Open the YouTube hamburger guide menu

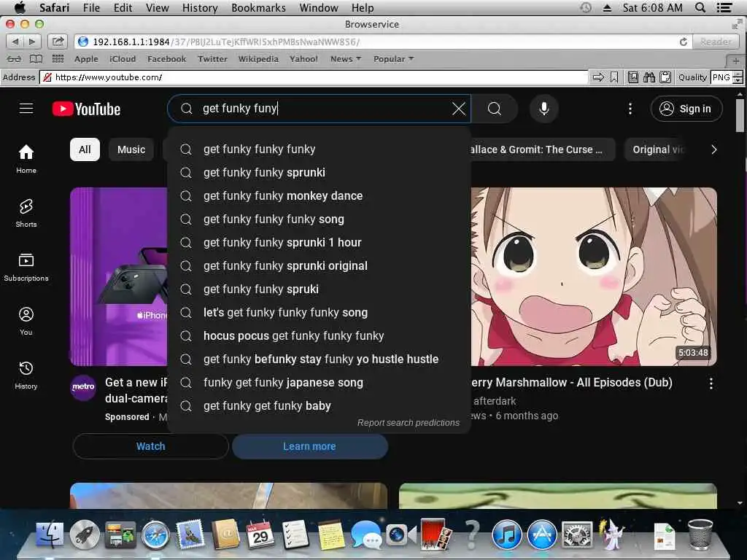26,109
